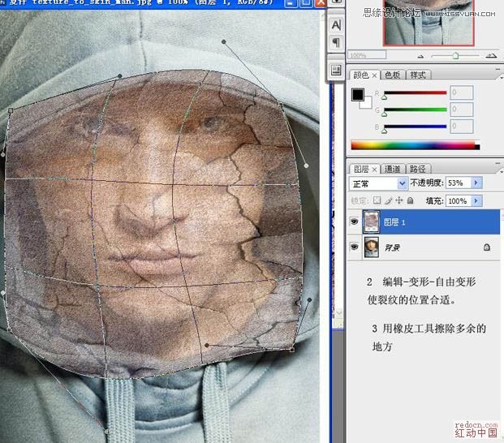Viewport: 504px width, 443px height.
Task: Click the 100% fill value field
Action: pyautogui.click(x=459, y=200)
